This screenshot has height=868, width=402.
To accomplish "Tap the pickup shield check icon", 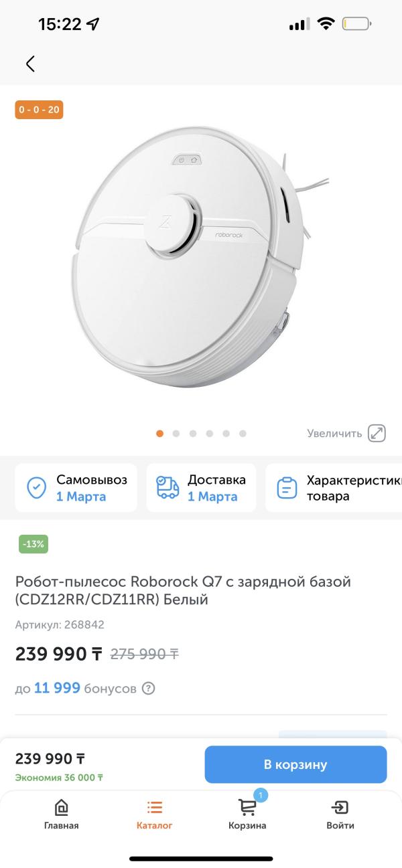I will [x=36, y=488].
